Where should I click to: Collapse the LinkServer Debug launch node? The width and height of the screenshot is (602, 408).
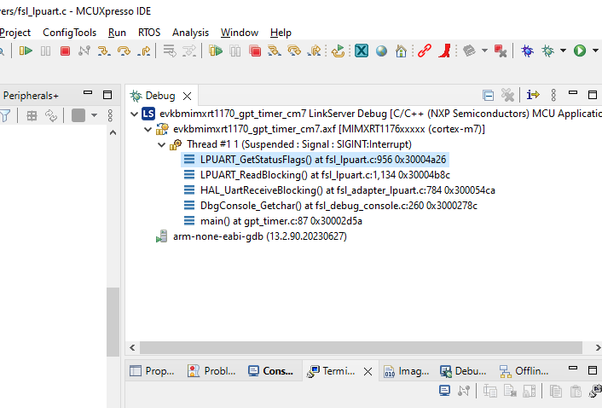coord(134,114)
